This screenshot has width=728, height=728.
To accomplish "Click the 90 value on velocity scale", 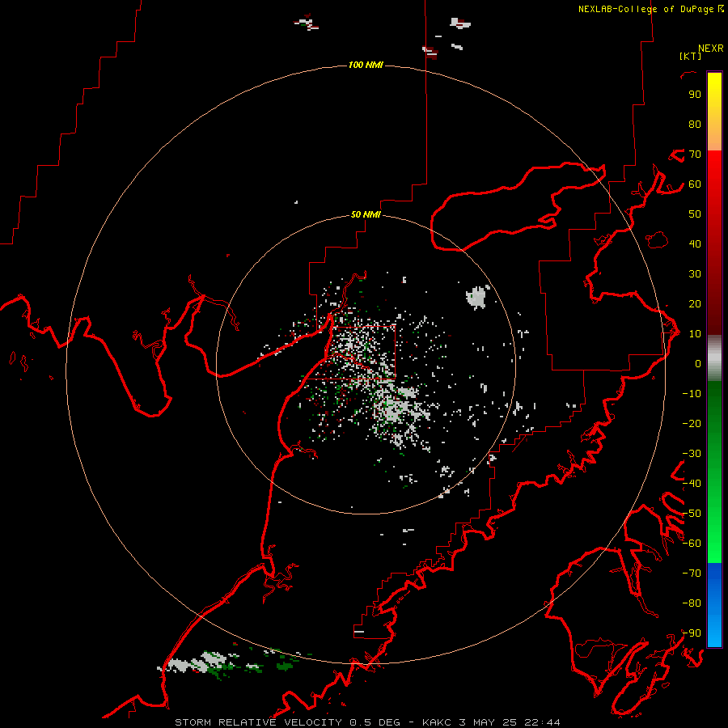I will (695, 95).
